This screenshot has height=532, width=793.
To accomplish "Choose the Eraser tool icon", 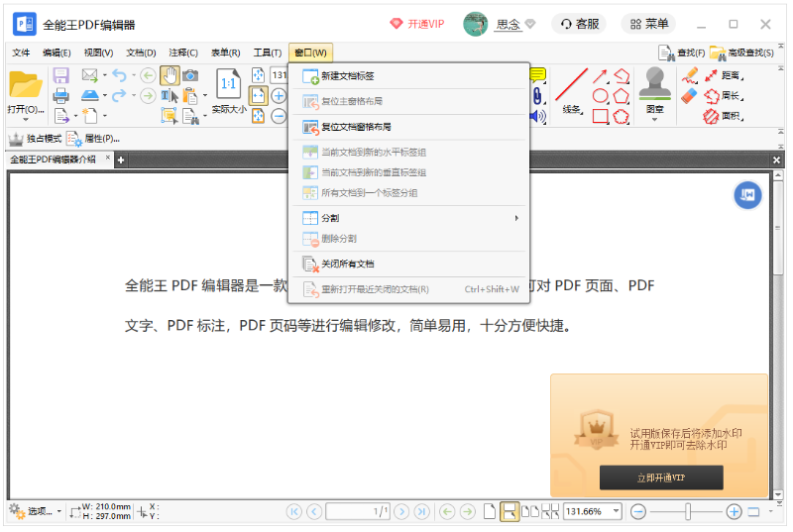I will click(690, 95).
